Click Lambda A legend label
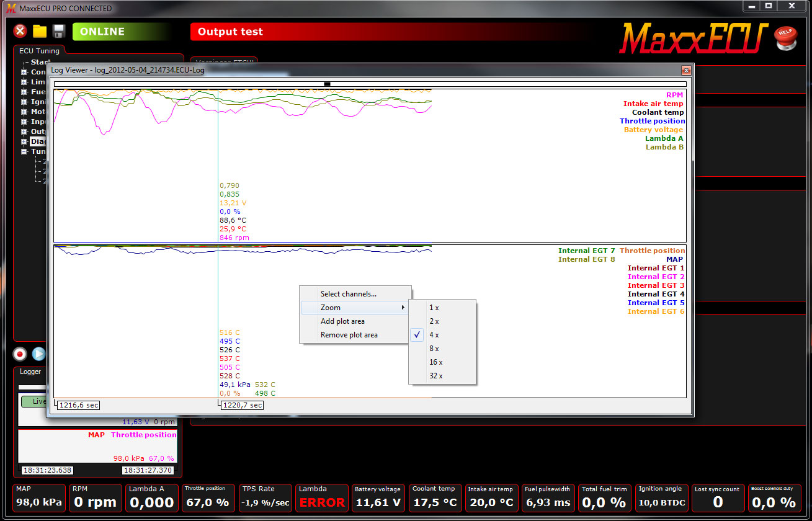This screenshot has width=812, height=521. coord(664,138)
